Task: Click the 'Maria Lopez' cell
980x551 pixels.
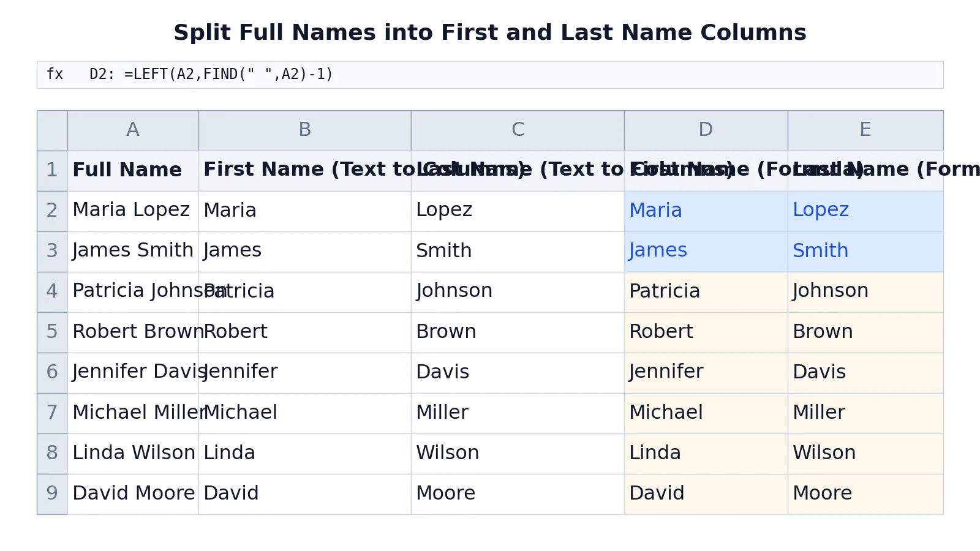Action: point(133,211)
